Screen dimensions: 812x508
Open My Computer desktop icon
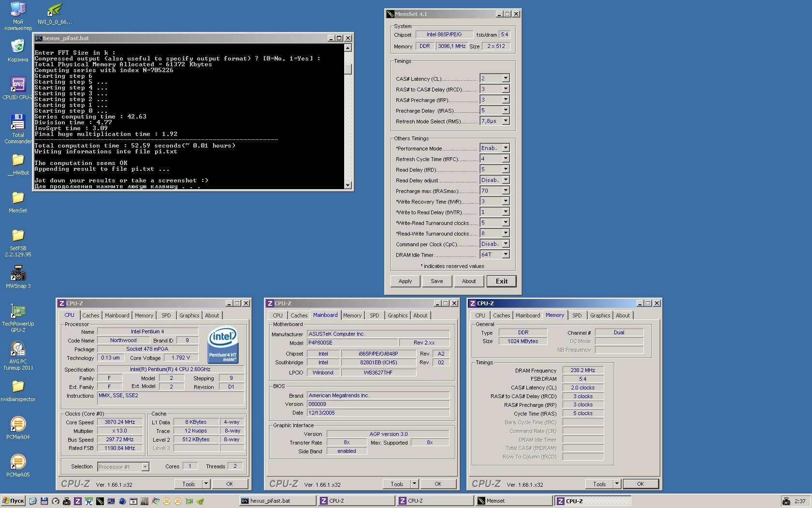pyautogui.click(x=18, y=15)
